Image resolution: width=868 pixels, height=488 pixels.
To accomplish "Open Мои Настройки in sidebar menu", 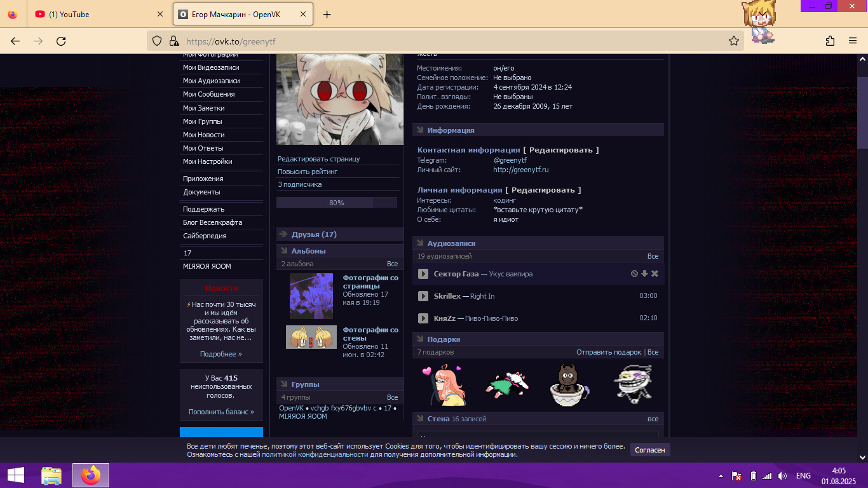I will coord(207,161).
